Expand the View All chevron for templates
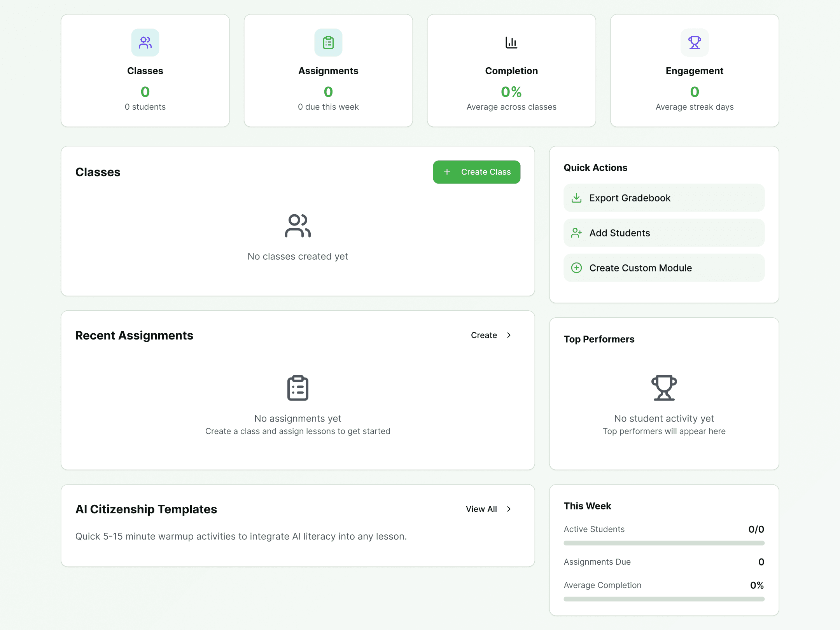Viewport: 840px width, 630px height. pos(509,509)
